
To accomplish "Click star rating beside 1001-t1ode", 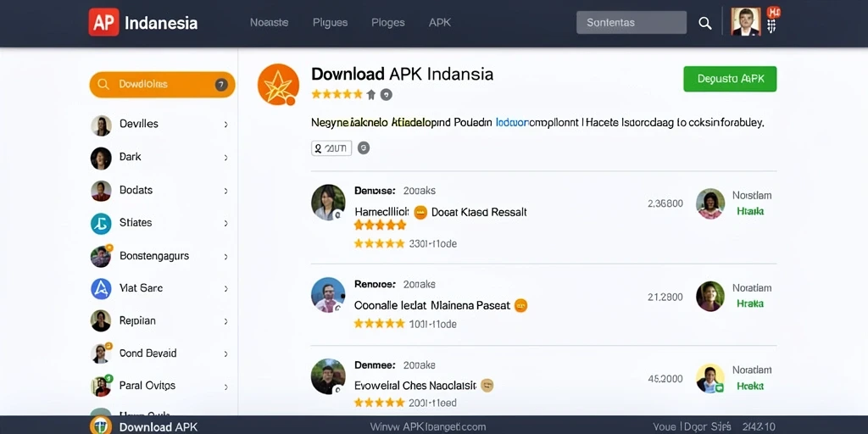I will tap(379, 324).
